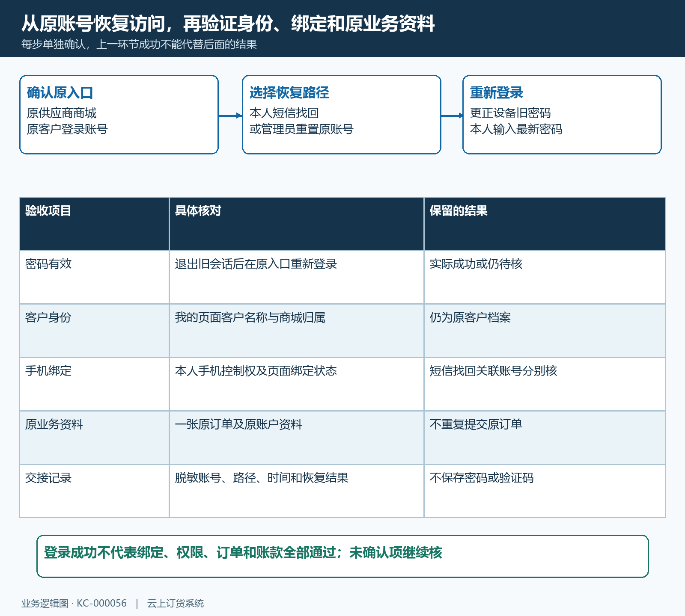Click the subtitle "每步单独确认，上一环节成功不能代替后面的结果"
The height and width of the screenshot is (616, 685).
(139, 44)
